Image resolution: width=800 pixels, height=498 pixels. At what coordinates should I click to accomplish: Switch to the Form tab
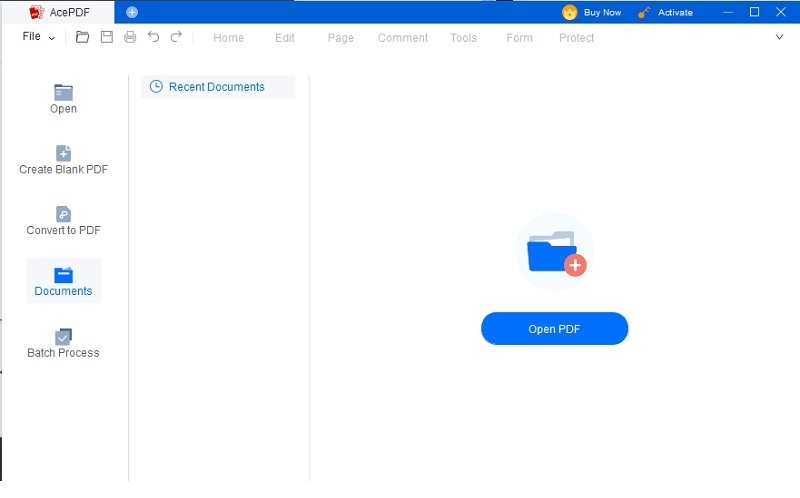pos(519,38)
